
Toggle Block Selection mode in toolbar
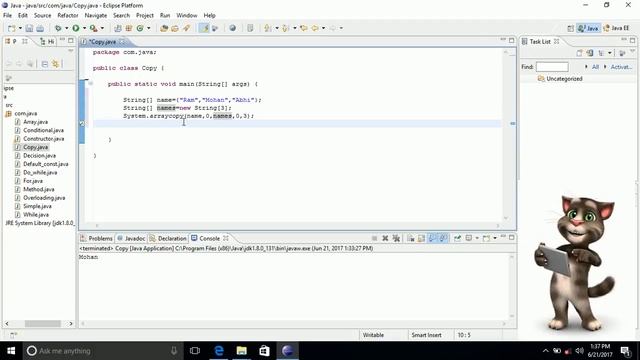(250, 28)
